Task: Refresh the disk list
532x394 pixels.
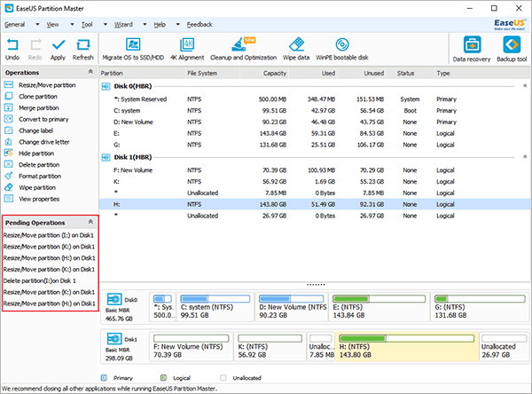Action: pyautogui.click(x=82, y=50)
